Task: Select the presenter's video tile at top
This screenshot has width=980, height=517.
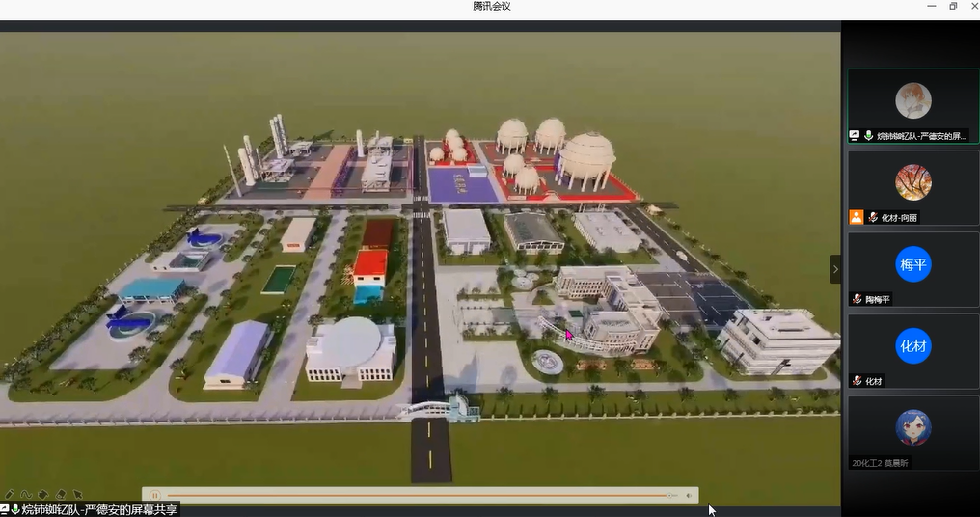Action: pos(912,100)
